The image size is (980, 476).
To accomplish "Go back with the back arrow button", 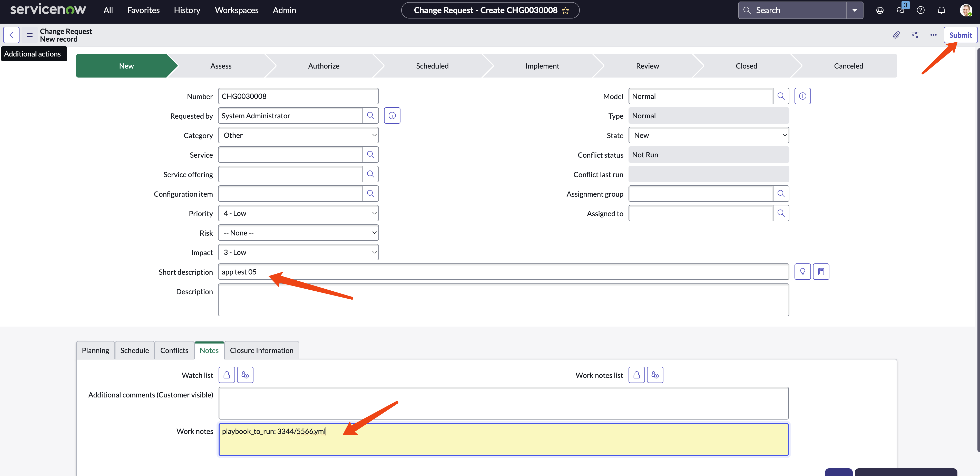I will tap(11, 35).
